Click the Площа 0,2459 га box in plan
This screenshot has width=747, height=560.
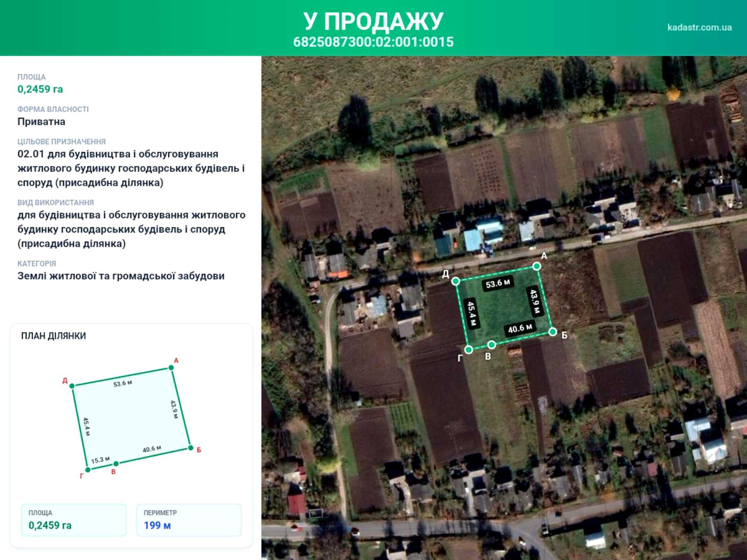tap(74, 520)
